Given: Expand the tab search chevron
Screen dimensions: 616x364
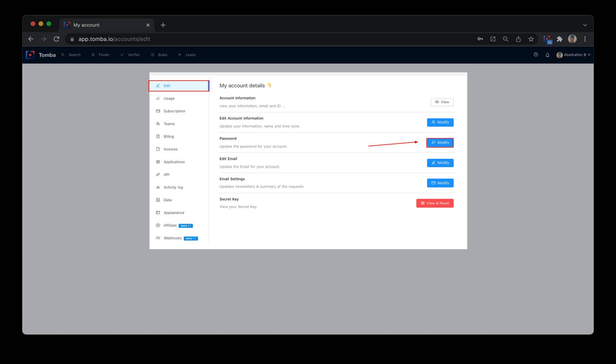Looking at the screenshot, I should point(585,25).
